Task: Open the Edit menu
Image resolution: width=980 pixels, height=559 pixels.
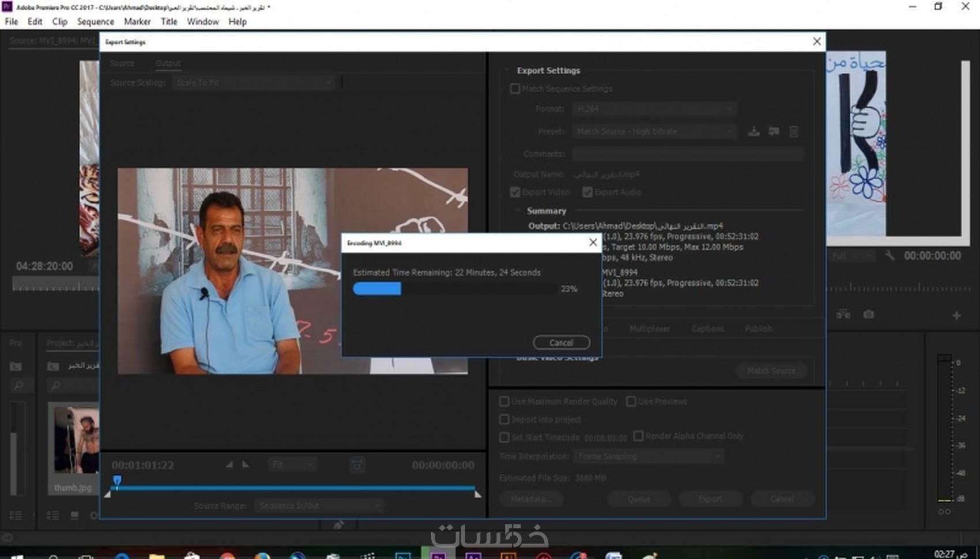Action: (x=35, y=21)
